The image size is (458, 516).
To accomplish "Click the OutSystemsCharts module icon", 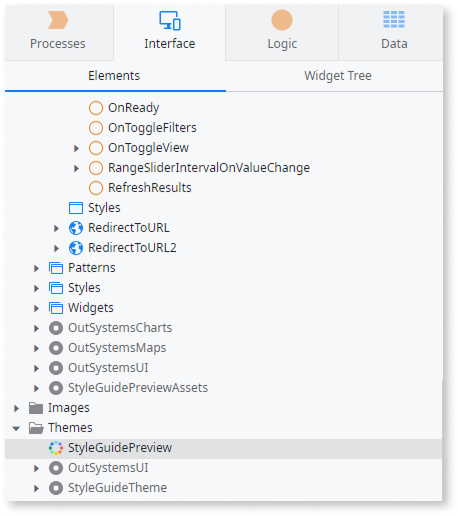I will (x=56, y=328).
